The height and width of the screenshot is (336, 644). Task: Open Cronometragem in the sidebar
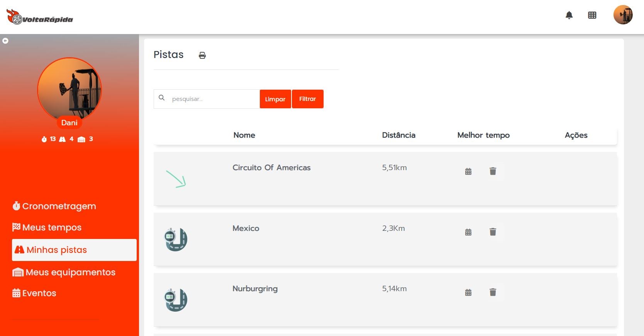pyautogui.click(x=54, y=206)
